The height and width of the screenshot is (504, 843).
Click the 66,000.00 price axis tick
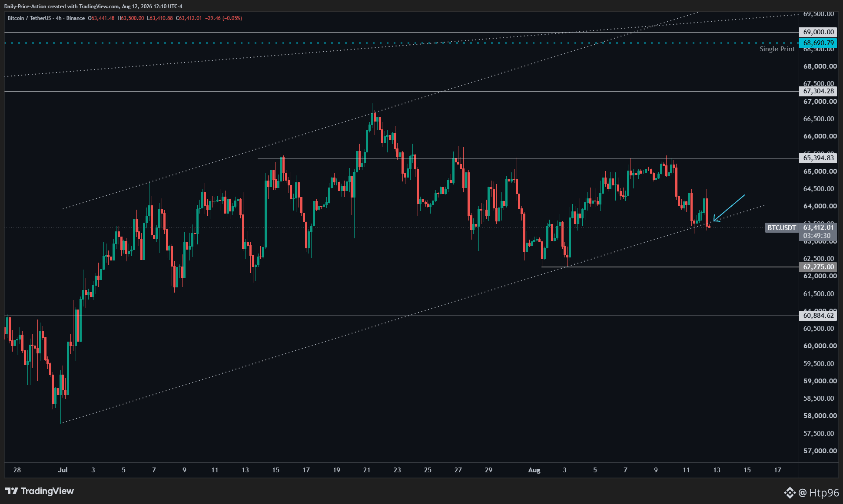(x=820, y=136)
